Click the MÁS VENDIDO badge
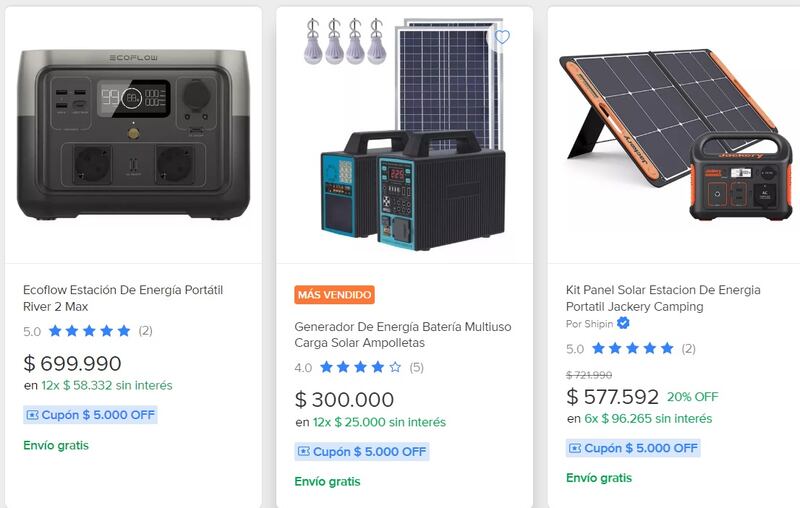Screen dimensions: 800x508 335,295
